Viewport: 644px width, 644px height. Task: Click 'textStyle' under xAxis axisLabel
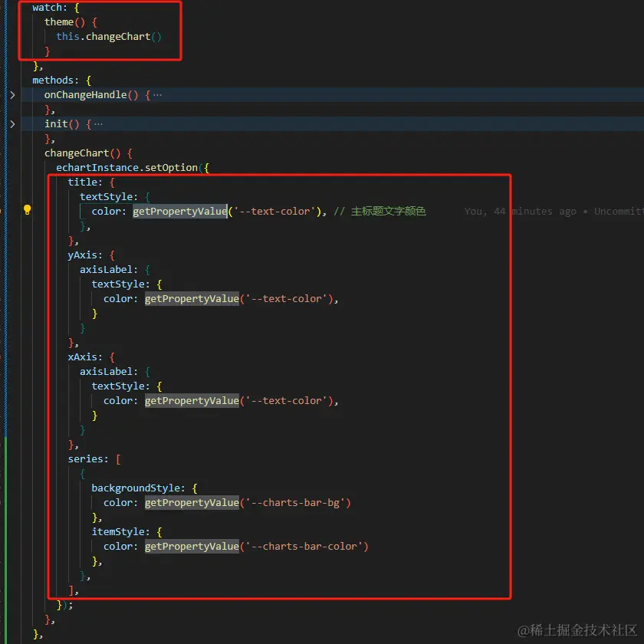[118, 386]
